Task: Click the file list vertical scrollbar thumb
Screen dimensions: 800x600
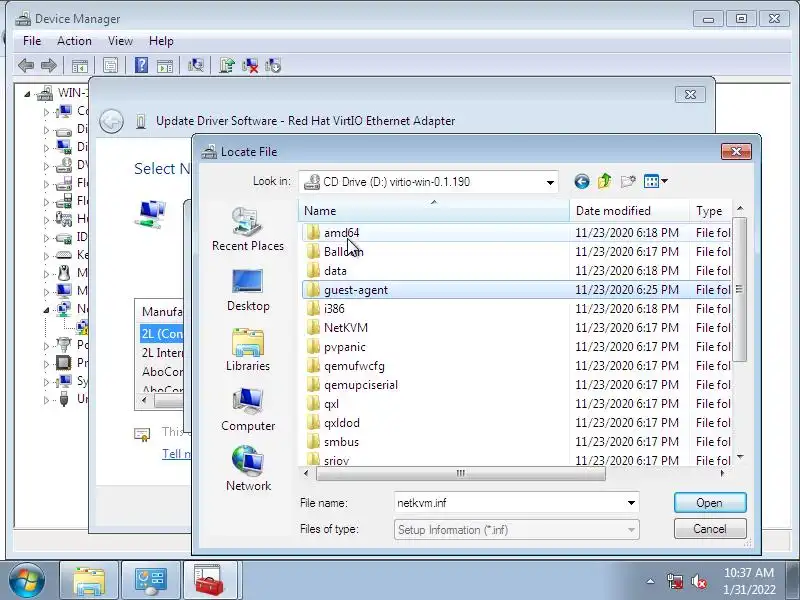Action: (x=739, y=289)
